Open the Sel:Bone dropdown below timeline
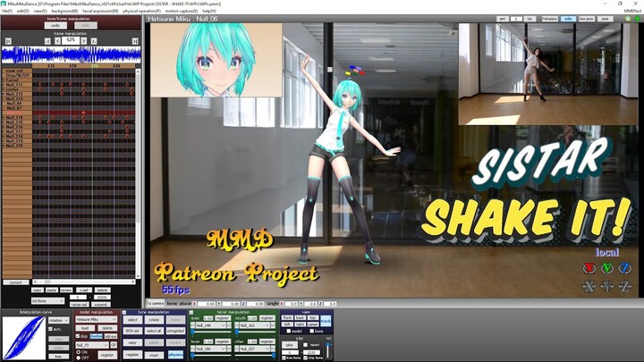The height and width of the screenshot is (362, 644). (48, 301)
